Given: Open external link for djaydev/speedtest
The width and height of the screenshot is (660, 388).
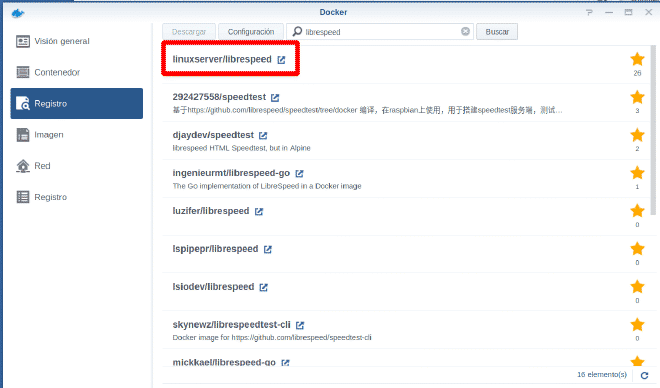Looking at the screenshot, I should [x=263, y=136].
